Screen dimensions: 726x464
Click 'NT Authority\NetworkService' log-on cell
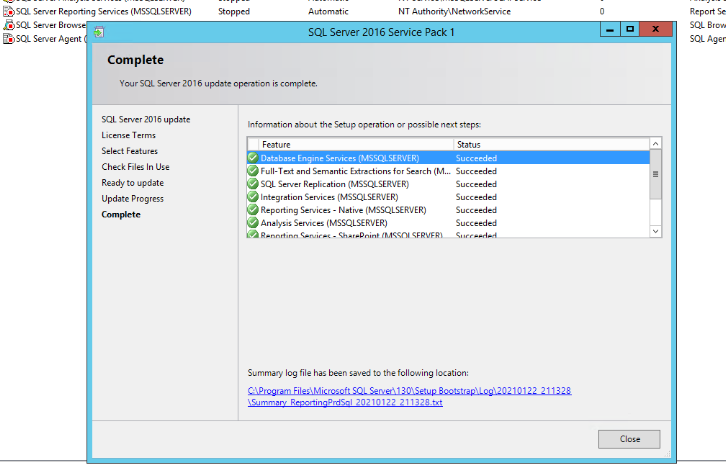(x=454, y=11)
